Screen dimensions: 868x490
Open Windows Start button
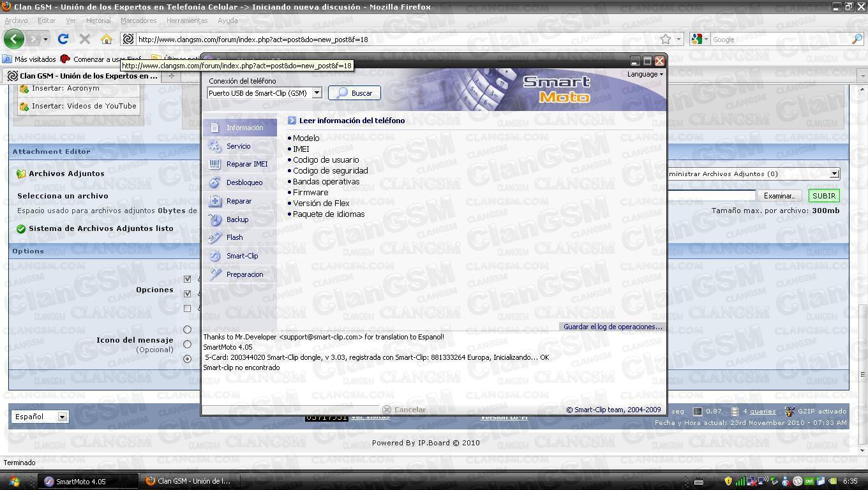13,481
